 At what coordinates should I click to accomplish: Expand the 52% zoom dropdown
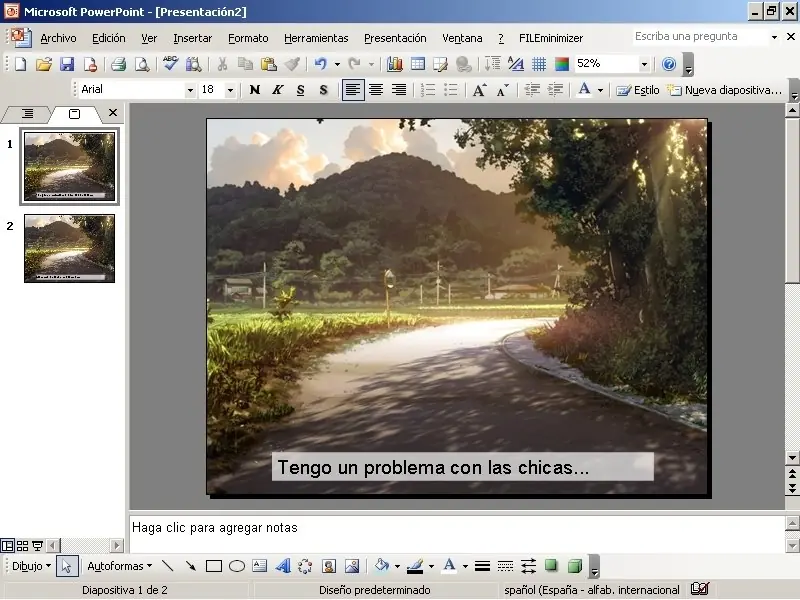point(644,64)
